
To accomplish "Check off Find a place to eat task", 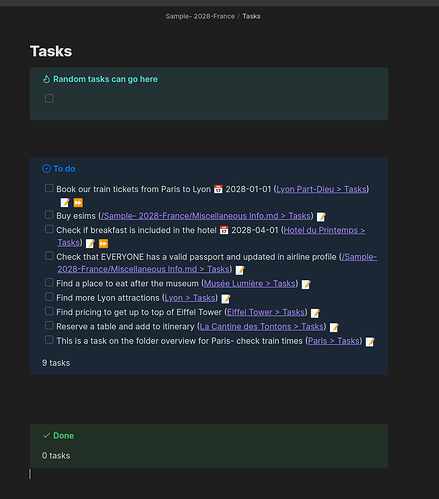I will tap(49, 283).
